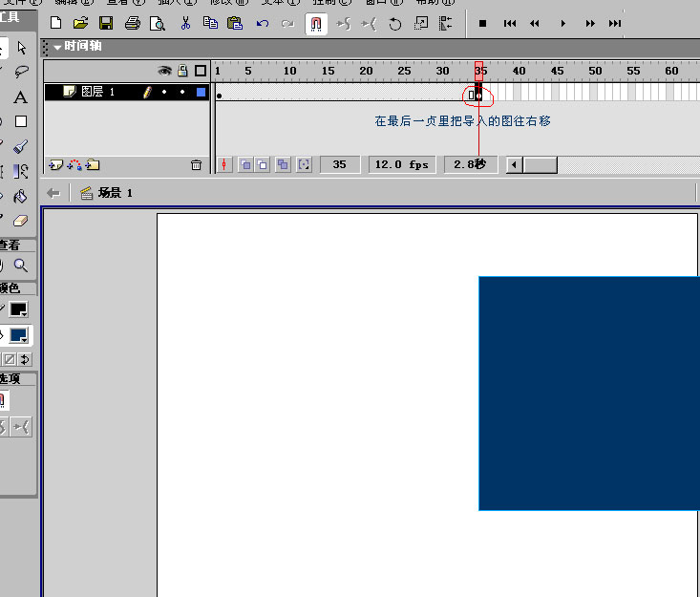This screenshot has height=597, width=700.
Task: Select the Paint Bucket tool
Action: pyautogui.click(x=21, y=196)
